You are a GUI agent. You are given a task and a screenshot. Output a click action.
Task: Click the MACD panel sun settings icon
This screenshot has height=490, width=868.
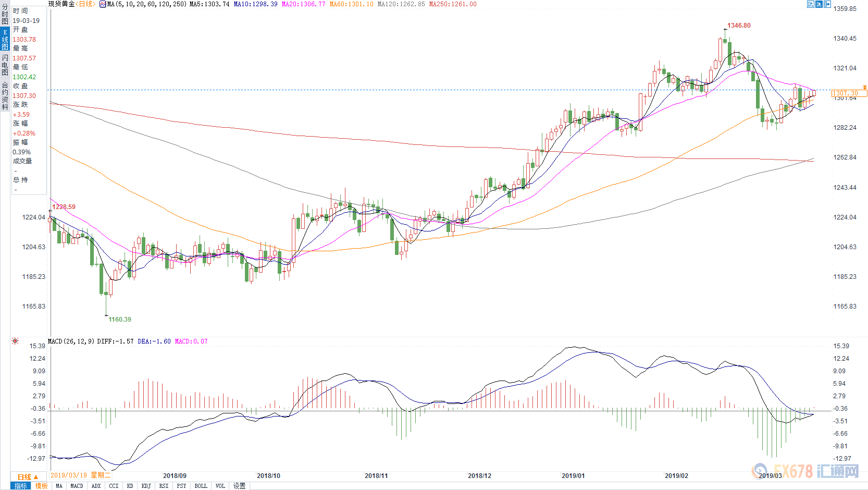click(x=15, y=341)
